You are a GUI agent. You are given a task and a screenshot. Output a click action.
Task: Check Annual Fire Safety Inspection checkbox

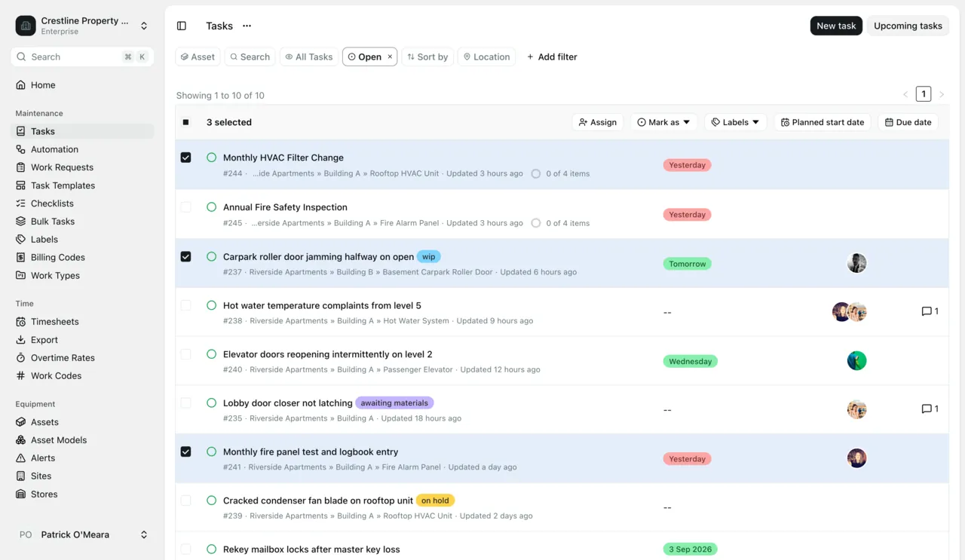tap(185, 207)
